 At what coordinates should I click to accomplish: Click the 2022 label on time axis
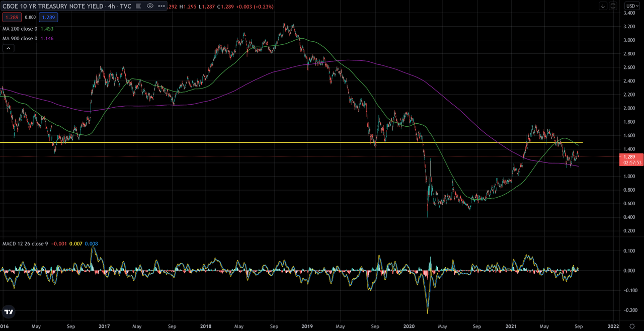click(x=613, y=326)
